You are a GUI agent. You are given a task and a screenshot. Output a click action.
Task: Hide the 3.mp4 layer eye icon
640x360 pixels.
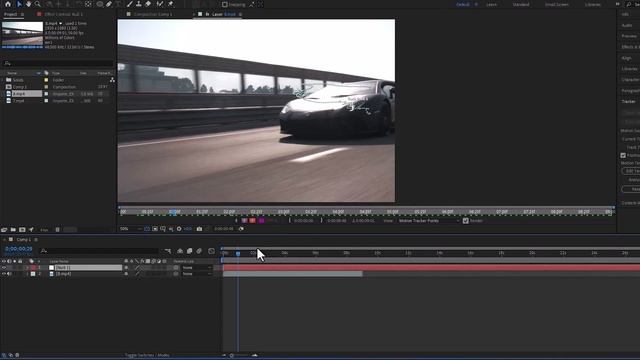[4, 274]
